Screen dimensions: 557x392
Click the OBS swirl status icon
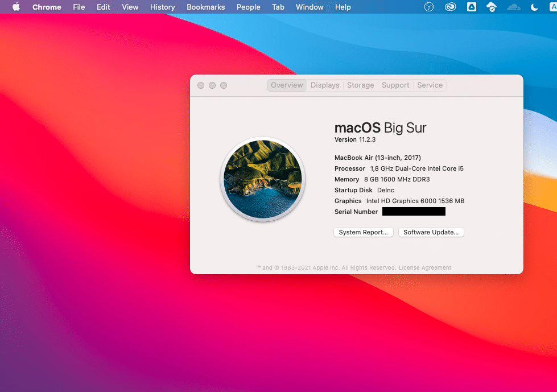click(x=429, y=7)
